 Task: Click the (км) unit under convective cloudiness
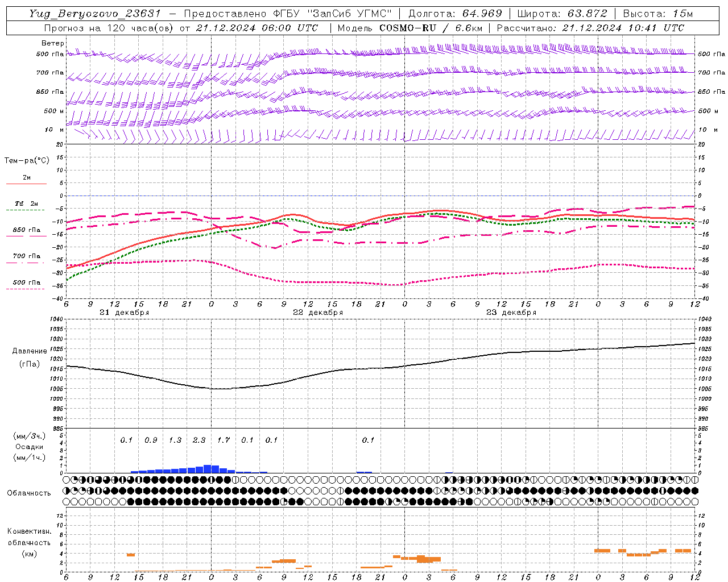pyautogui.click(x=29, y=554)
